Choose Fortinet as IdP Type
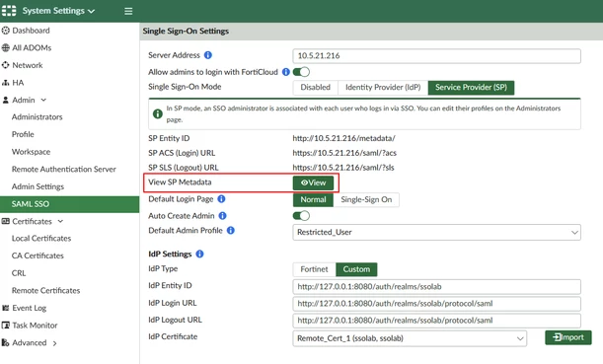 tap(314, 269)
